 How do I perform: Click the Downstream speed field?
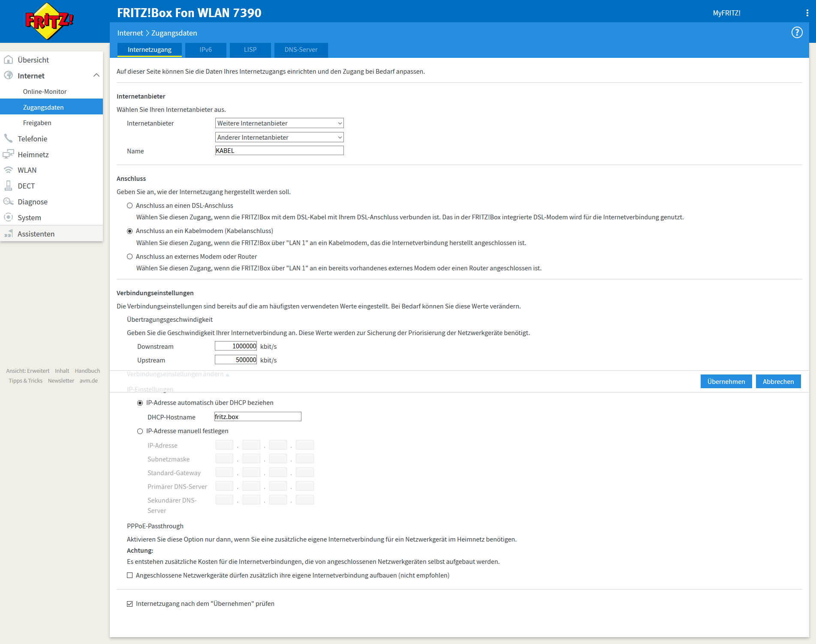pyautogui.click(x=236, y=346)
